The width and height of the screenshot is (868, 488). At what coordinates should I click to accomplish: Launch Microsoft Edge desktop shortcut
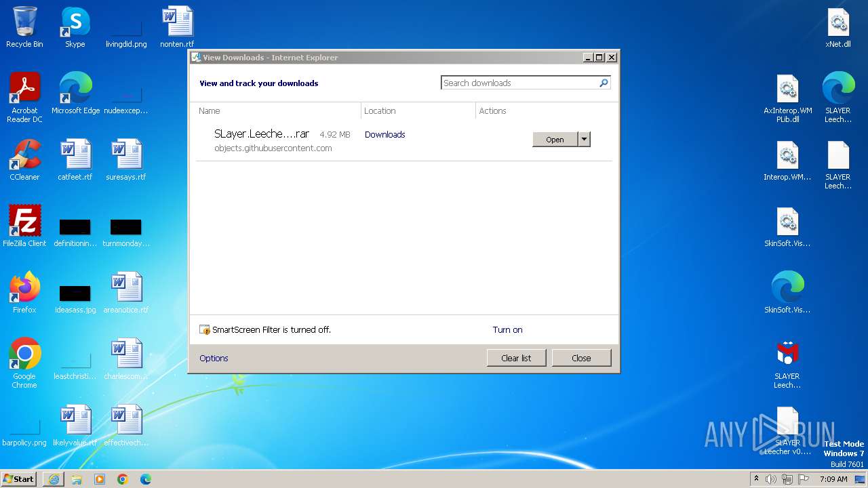pos(75,94)
